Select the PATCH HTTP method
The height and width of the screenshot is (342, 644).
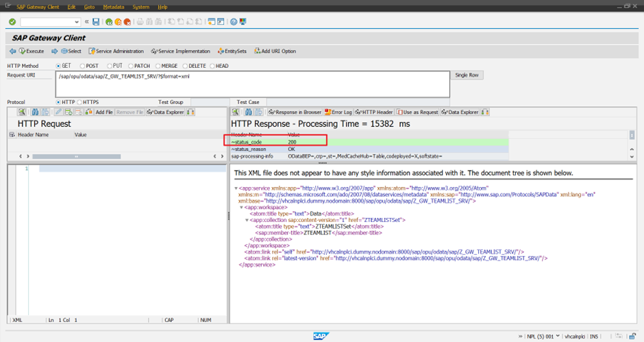click(131, 66)
